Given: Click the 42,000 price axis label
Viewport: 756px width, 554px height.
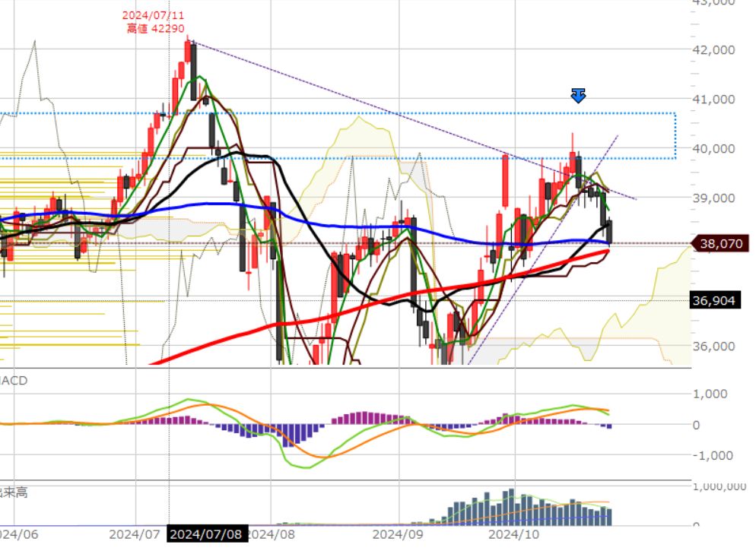Looking at the screenshot, I should tap(713, 49).
